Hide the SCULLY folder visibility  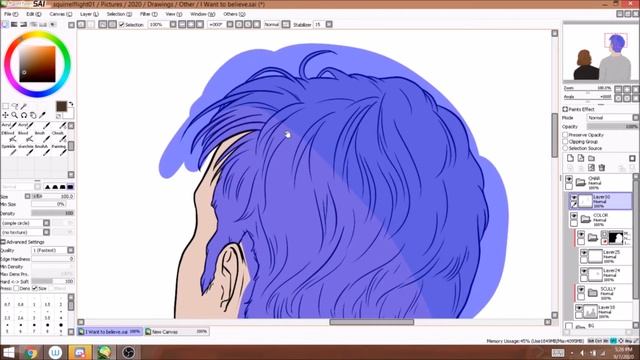coord(581,290)
